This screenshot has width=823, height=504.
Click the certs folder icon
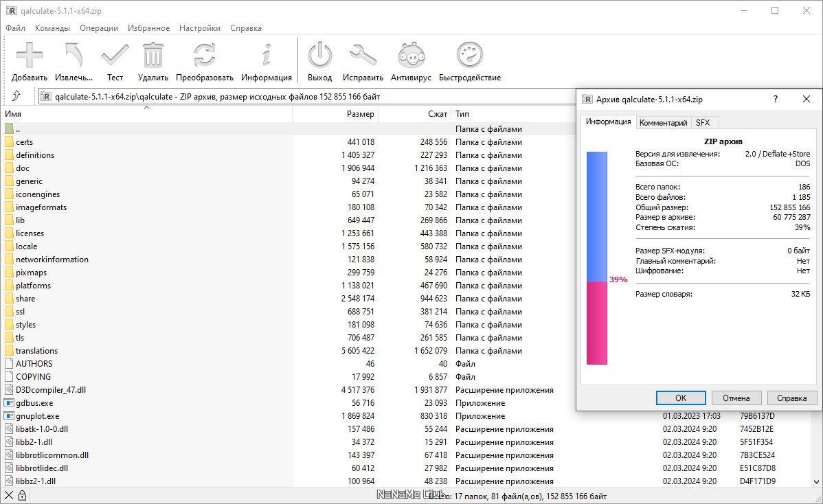tap(9, 142)
